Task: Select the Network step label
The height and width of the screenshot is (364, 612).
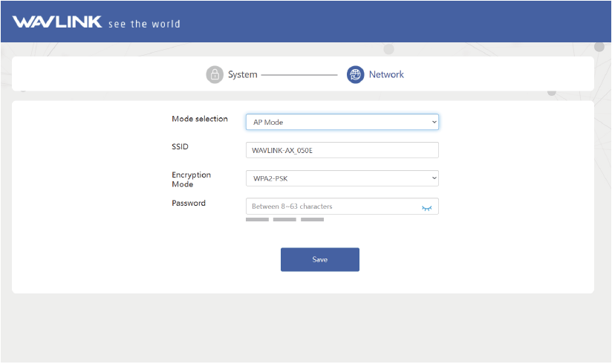Action: click(x=386, y=74)
